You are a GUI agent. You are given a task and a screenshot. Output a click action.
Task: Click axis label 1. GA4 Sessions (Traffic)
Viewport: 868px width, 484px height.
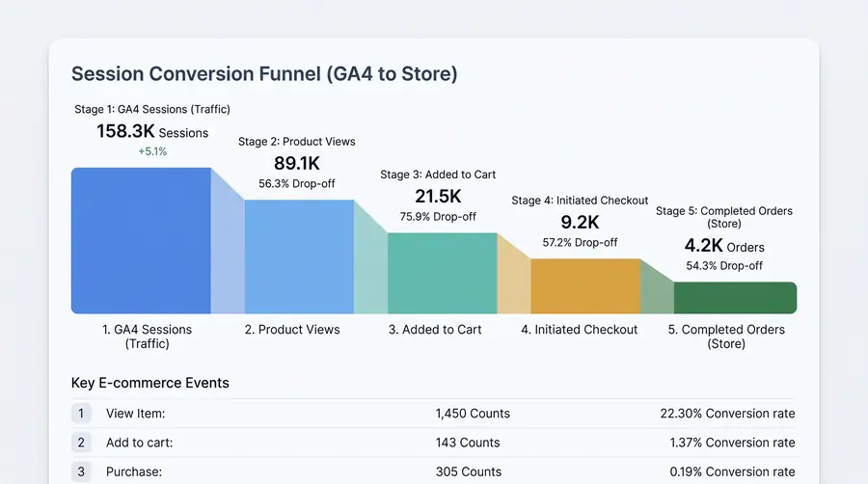pyautogui.click(x=147, y=336)
